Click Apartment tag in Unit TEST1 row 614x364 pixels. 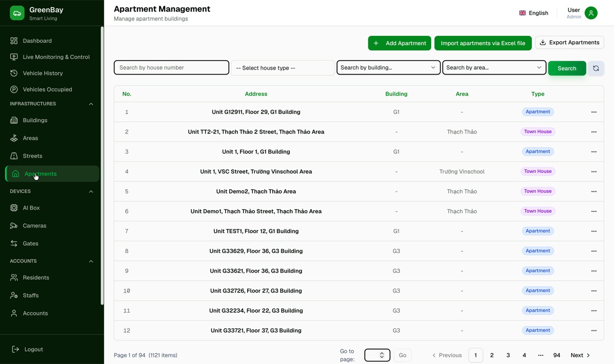click(x=538, y=231)
